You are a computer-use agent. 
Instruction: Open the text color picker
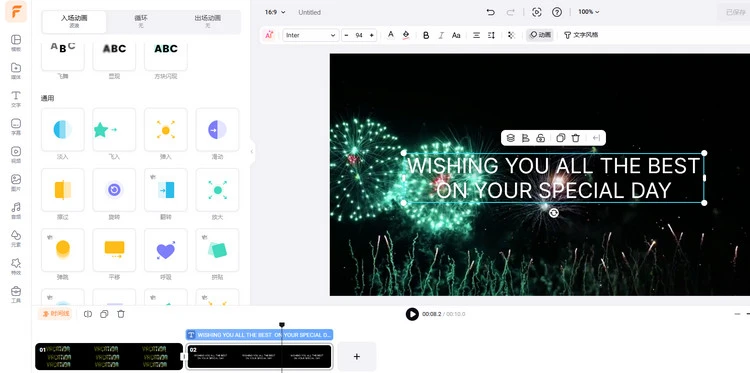point(391,35)
